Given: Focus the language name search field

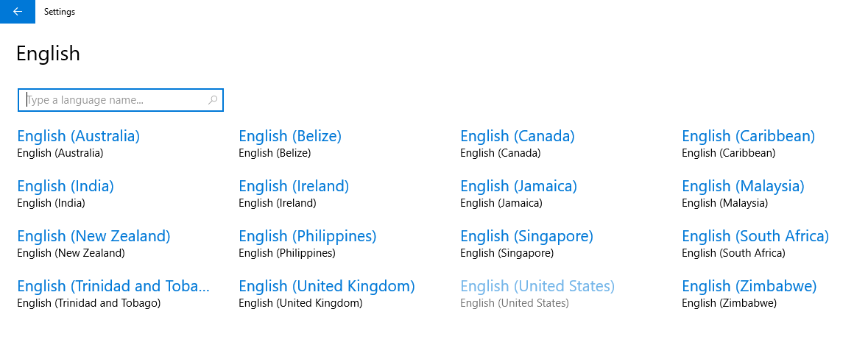Looking at the screenshot, I should point(114,100).
